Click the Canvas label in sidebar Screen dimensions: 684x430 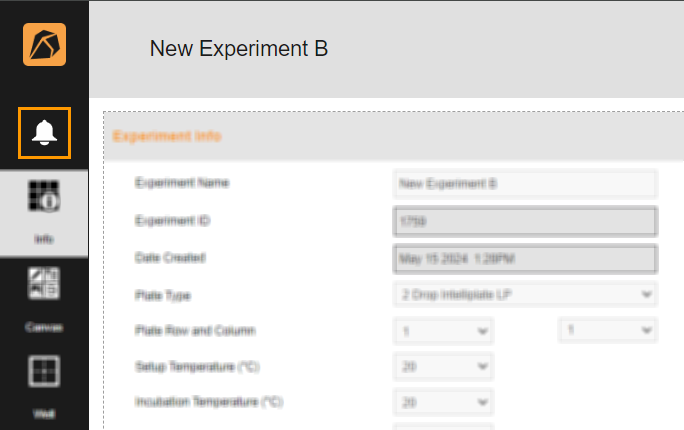click(x=44, y=327)
